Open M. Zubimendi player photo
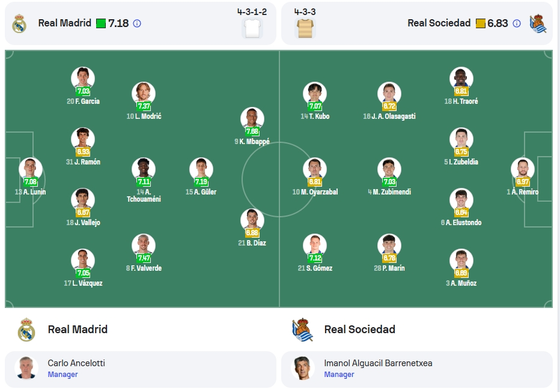Viewport: 560px width, 392px height. pos(389,169)
